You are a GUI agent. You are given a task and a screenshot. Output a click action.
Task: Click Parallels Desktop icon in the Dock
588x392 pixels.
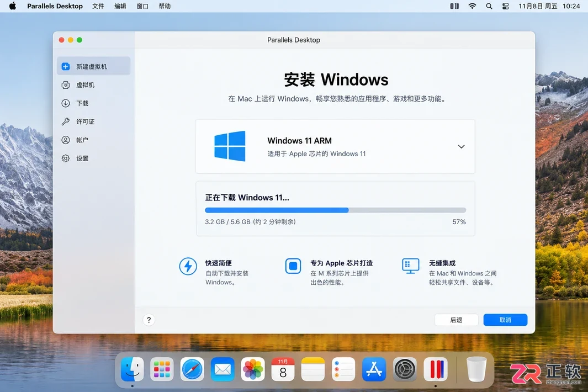[436, 369]
